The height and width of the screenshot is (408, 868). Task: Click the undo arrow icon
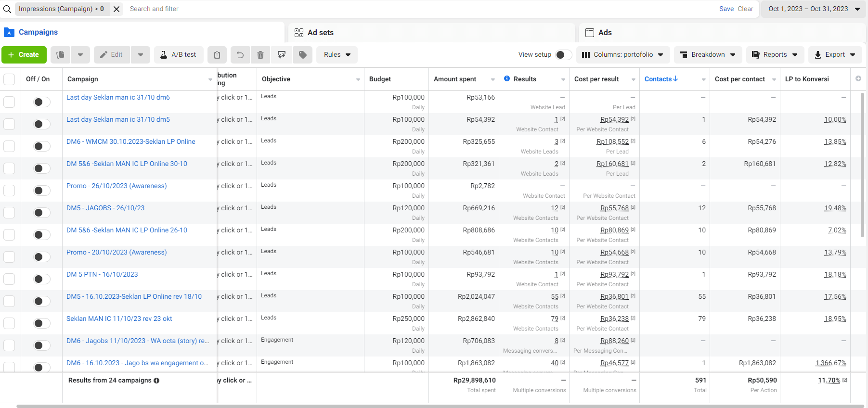coord(240,55)
